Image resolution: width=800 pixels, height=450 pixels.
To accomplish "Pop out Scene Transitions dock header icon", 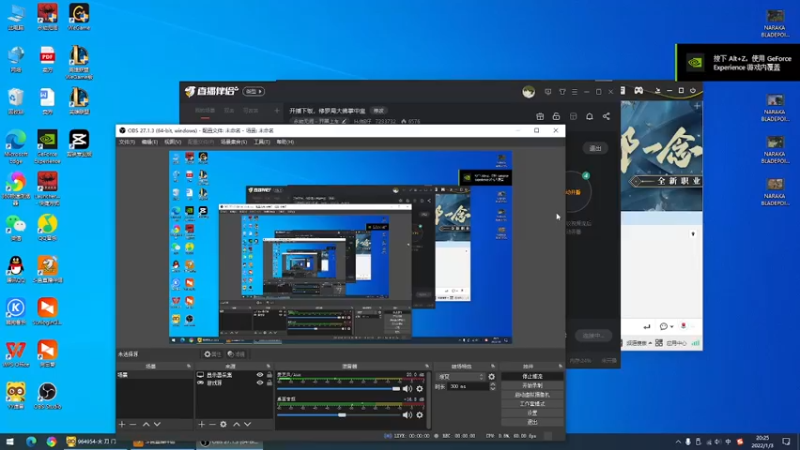I will [x=493, y=366].
